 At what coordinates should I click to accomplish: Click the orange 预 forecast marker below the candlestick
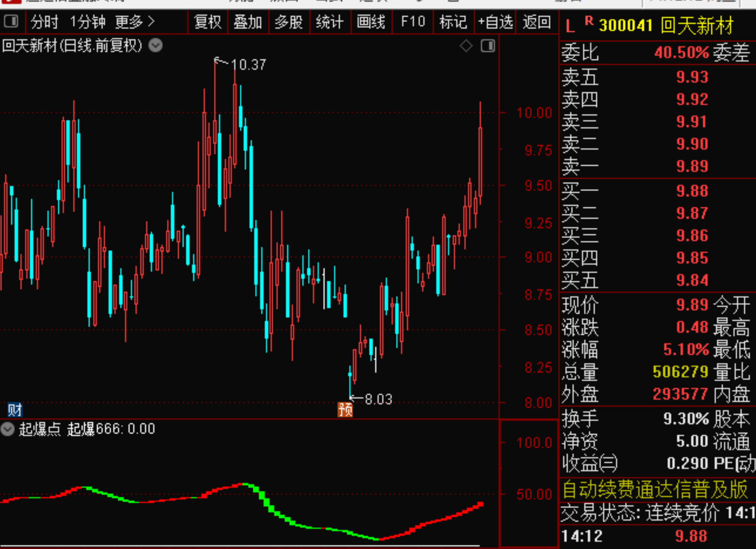345,409
